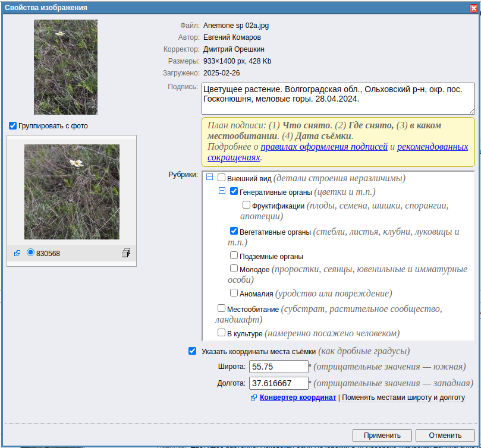
Task: Click the 'Широта' latitude field
Action: pos(278,367)
